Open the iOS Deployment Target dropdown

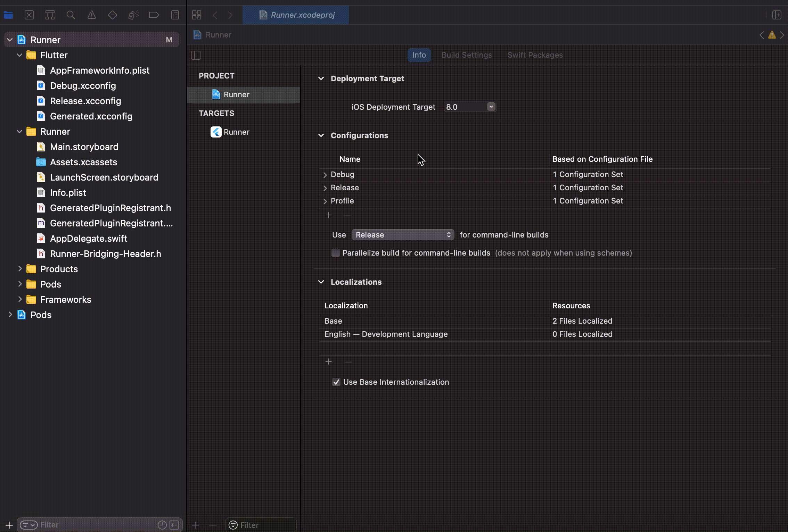(x=491, y=107)
